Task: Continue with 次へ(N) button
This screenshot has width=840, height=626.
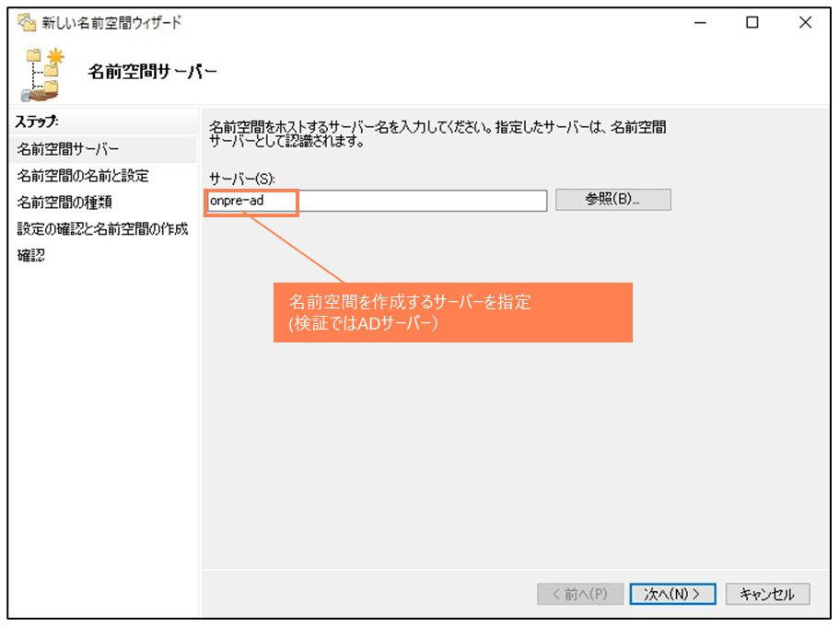Action: click(x=673, y=594)
